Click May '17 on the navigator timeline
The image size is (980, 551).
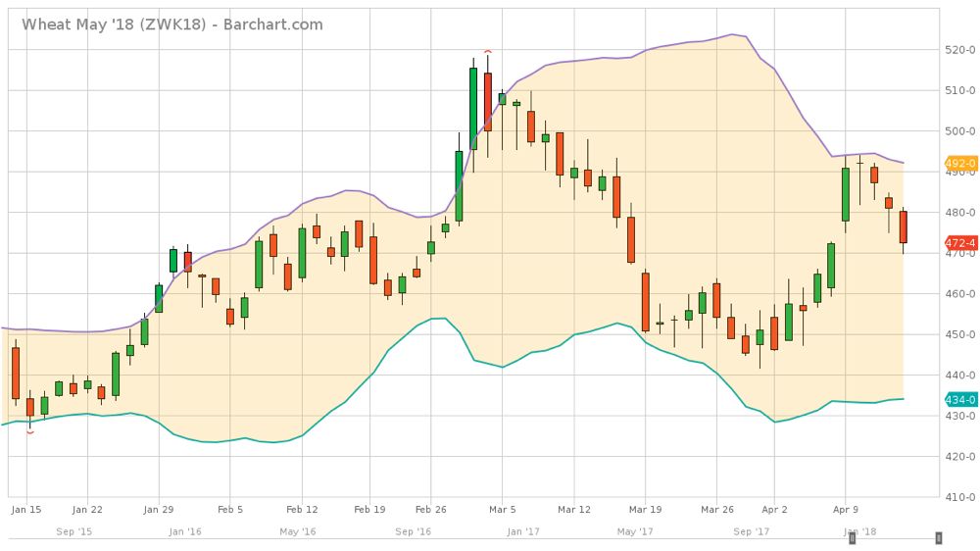pos(635,531)
